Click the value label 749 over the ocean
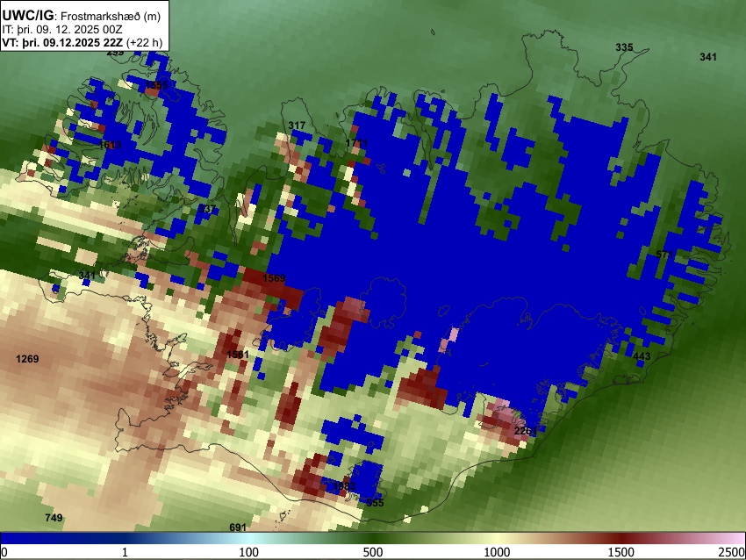Image resolution: width=746 pixels, height=560 pixels. click(x=54, y=517)
